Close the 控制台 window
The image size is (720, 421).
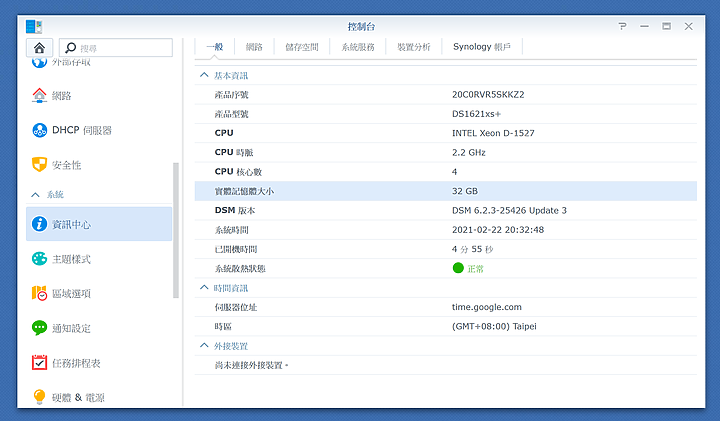(688, 27)
